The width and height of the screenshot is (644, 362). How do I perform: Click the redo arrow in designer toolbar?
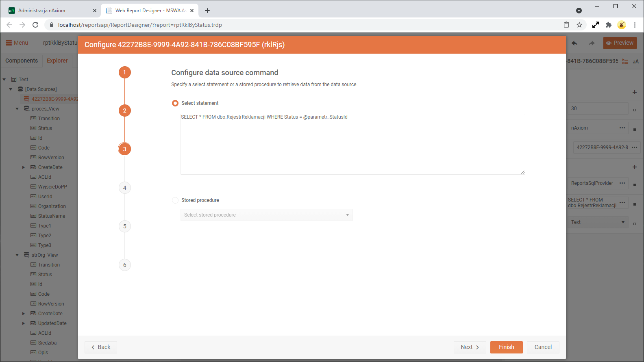coord(592,43)
